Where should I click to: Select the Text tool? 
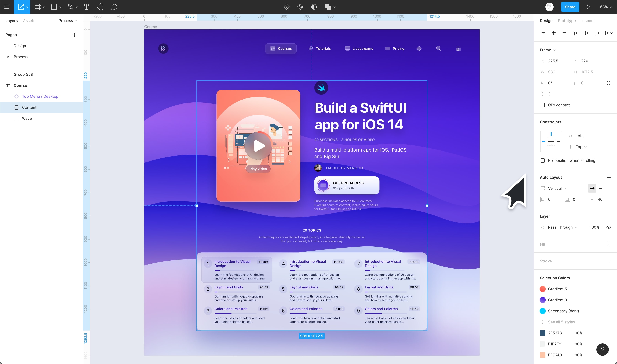tap(86, 7)
